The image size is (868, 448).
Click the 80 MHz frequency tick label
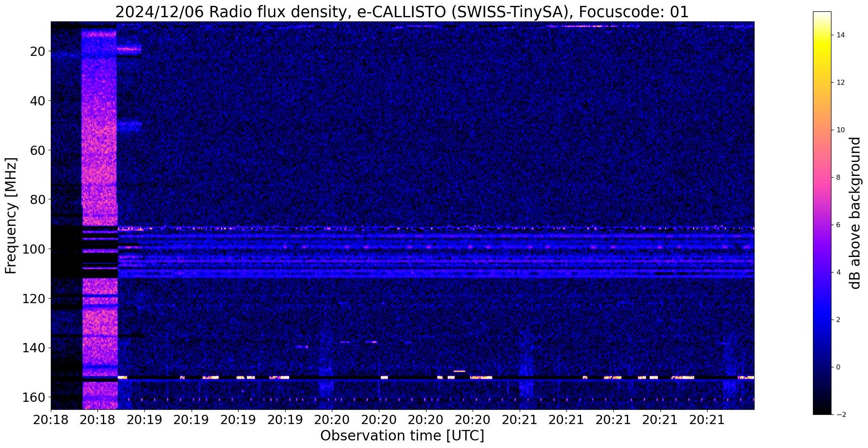tap(37, 199)
